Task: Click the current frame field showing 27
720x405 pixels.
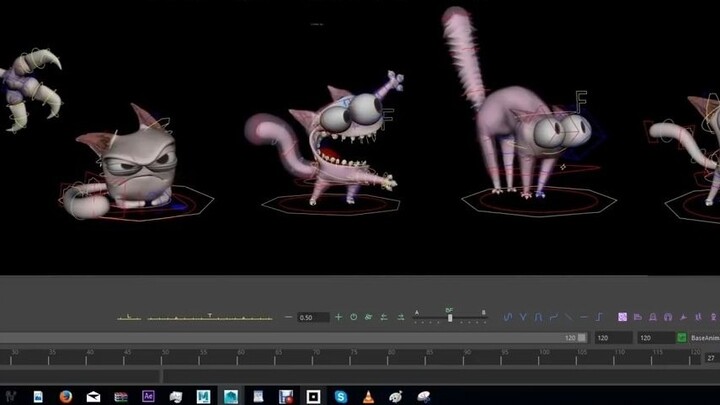Action: point(712,358)
